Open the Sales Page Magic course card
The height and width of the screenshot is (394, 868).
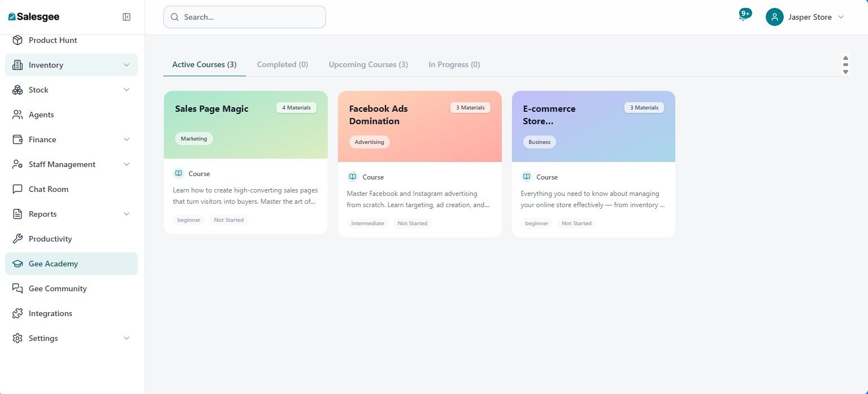pyautogui.click(x=245, y=163)
